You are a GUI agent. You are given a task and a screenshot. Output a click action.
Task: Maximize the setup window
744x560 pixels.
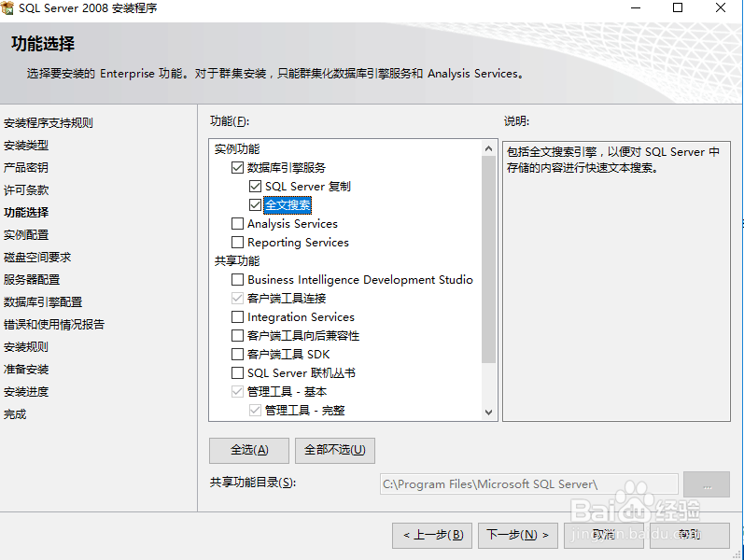[x=678, y=8]
